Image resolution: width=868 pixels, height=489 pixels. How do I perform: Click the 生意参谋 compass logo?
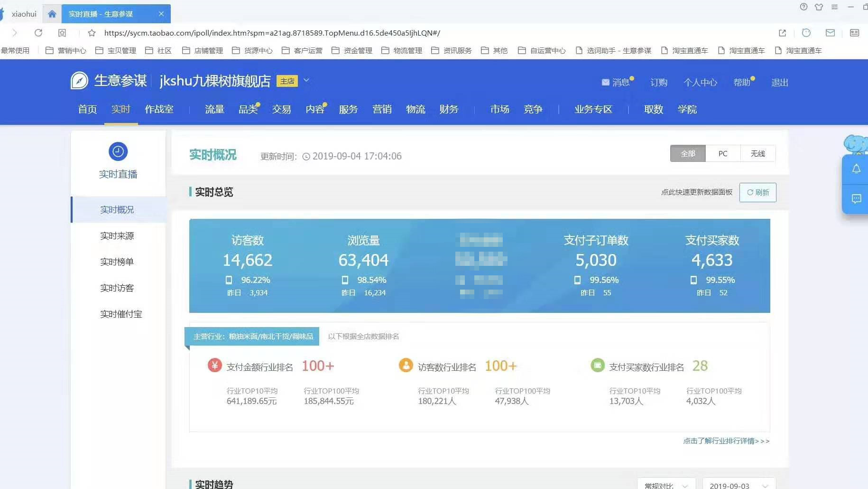79,81
